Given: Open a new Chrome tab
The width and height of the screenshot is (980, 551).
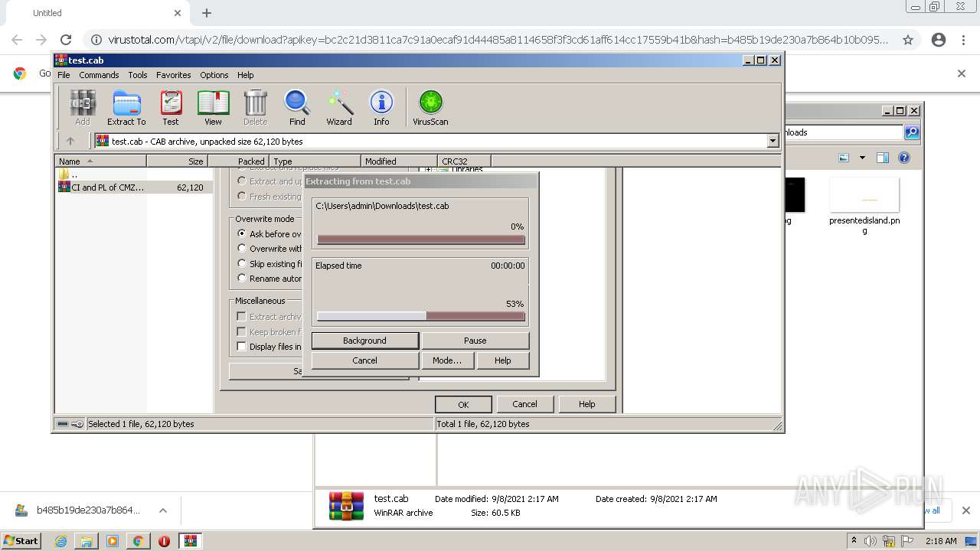Looking at the screenshot, I should coord(207,13).
